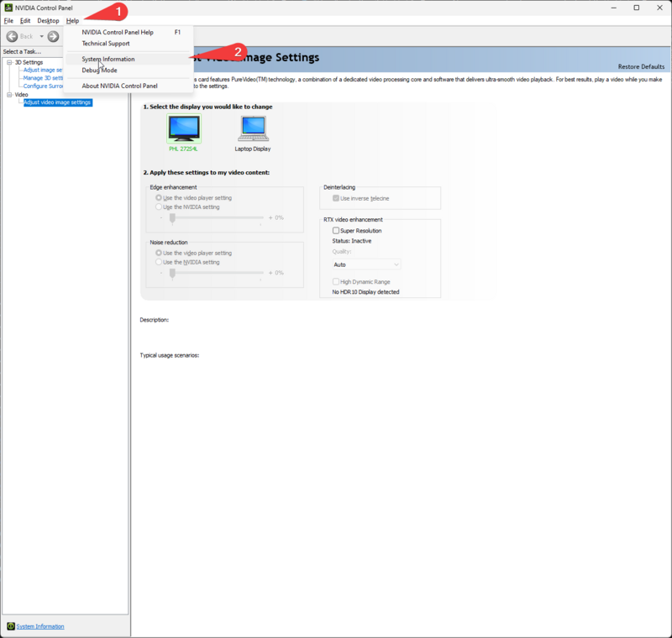Select Use the video player setting for Noise reduction
This screenshot has height=638, width=672.
click(x=157, y=252)
